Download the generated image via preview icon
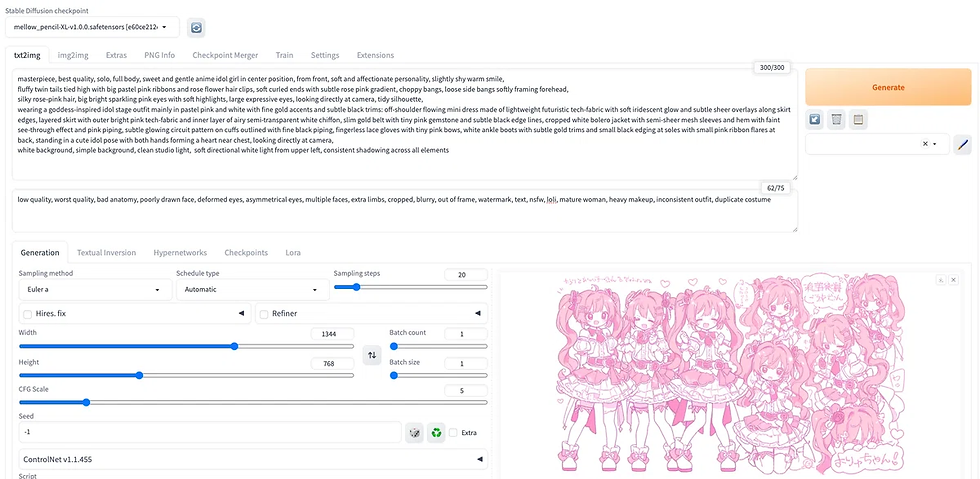The height and width of the screenshot is (479, 980). [x=941, y=280]
